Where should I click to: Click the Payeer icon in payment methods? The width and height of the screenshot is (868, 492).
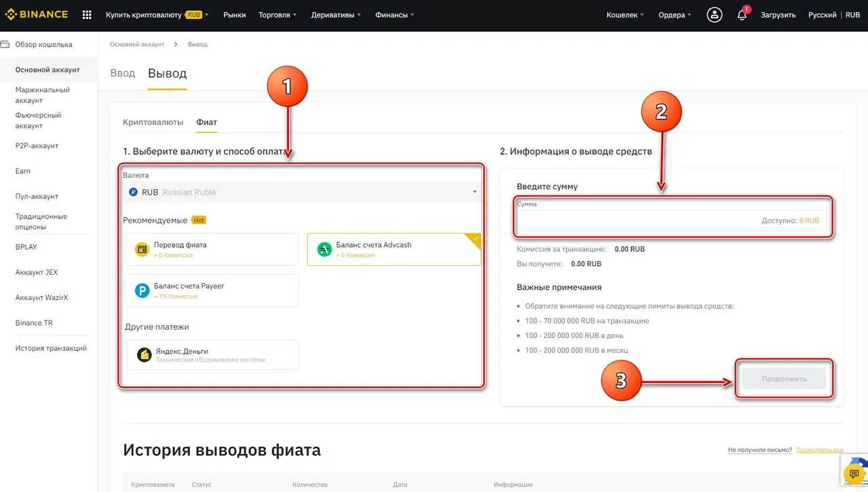point(141,290)
